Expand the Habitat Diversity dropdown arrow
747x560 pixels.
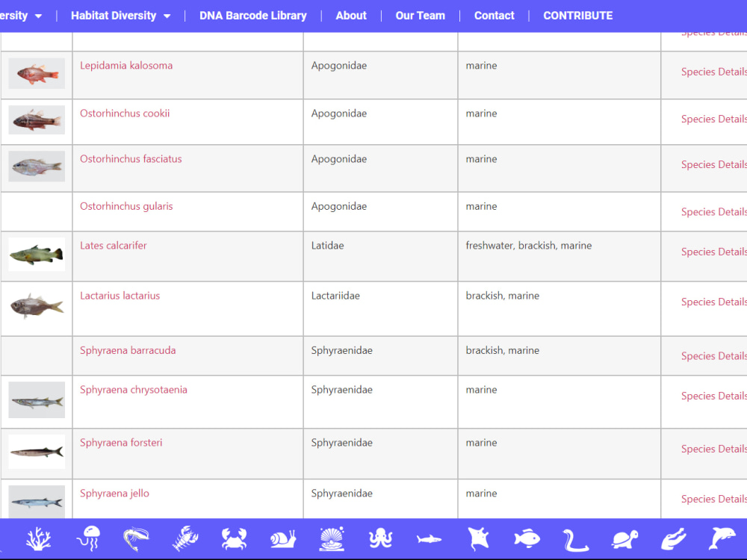click(x=167, y=16)
